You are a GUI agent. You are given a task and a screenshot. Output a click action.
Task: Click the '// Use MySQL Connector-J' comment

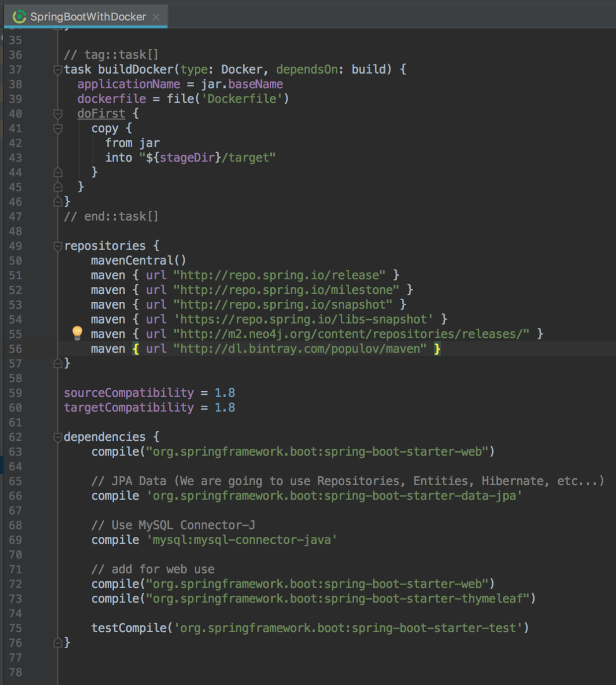173,525
